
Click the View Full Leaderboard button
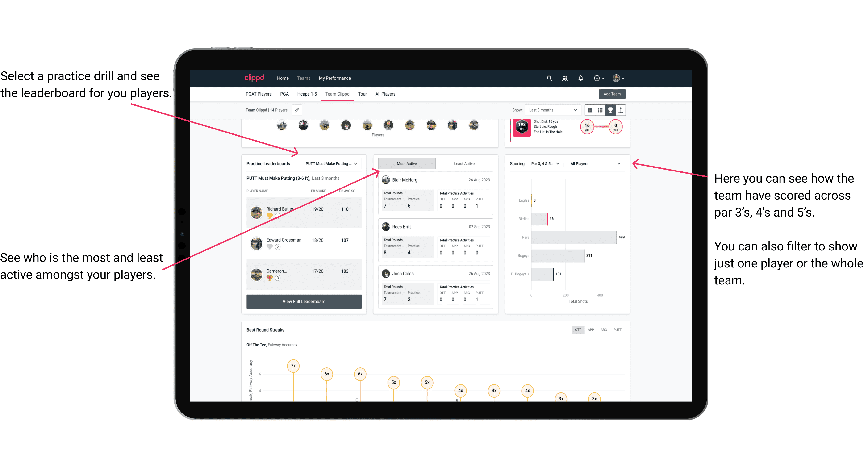click(x=304, y=301)
